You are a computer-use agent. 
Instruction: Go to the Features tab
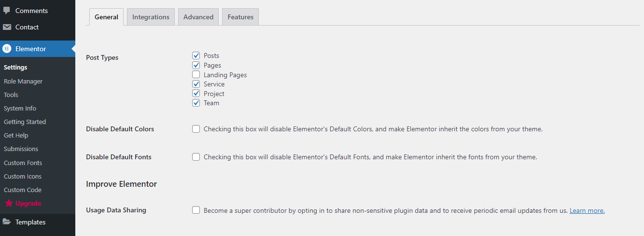point(240,17)
